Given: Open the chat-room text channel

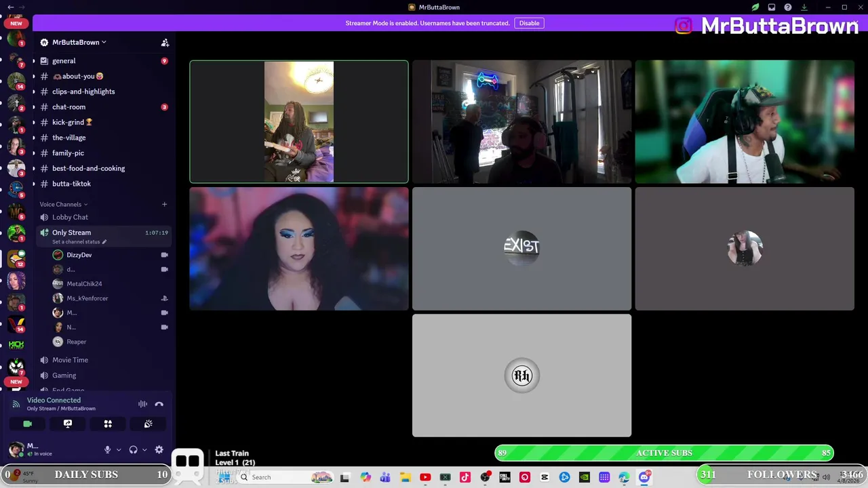Looking at the screenshot, I should pyautogui.click(x=102, y=107).
